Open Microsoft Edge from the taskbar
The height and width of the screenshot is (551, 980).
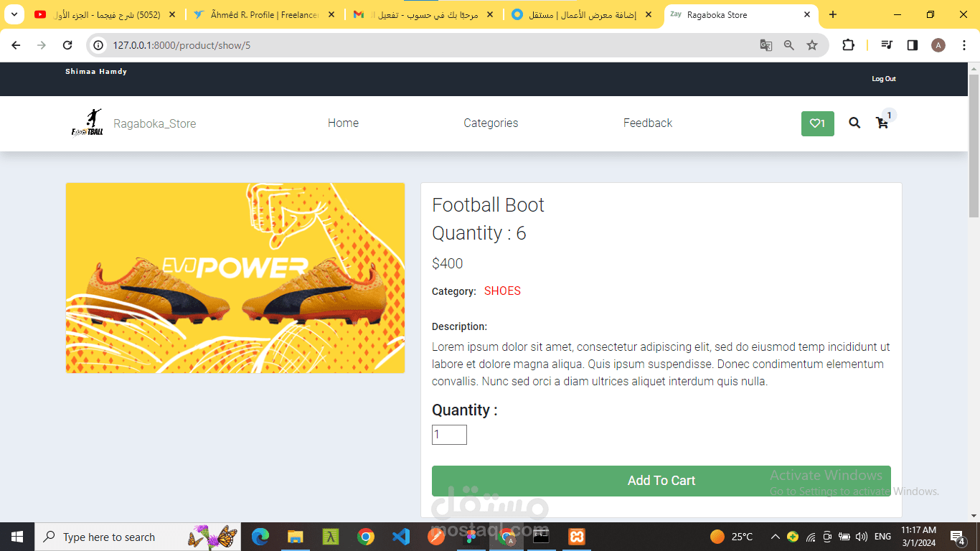pos(260,537)
